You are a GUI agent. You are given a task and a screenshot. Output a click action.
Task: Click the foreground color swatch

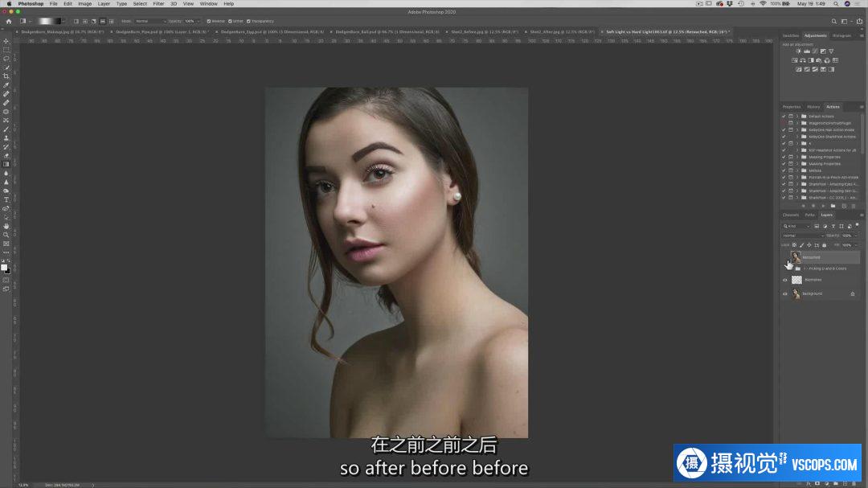pos(4,268)
